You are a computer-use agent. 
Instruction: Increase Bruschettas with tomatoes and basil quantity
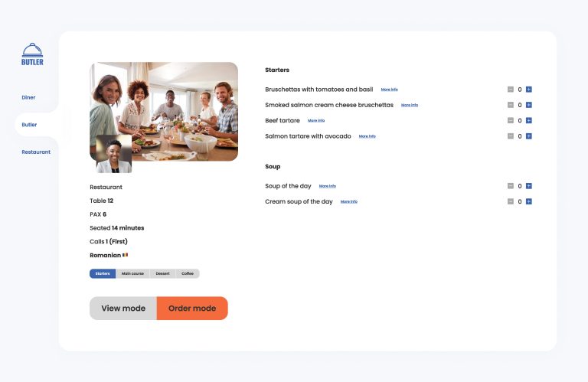click(528, 90)
